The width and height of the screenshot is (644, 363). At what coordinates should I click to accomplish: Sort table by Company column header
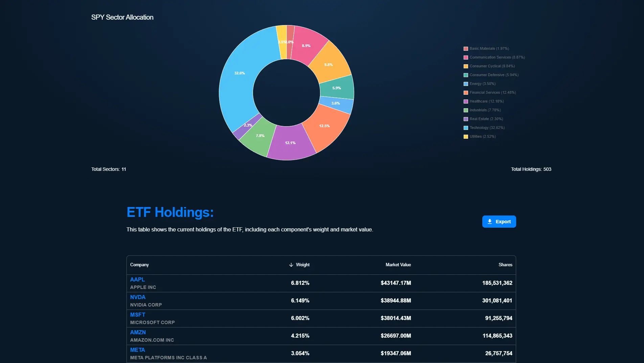pyautogui.click(x=139, y=265)
